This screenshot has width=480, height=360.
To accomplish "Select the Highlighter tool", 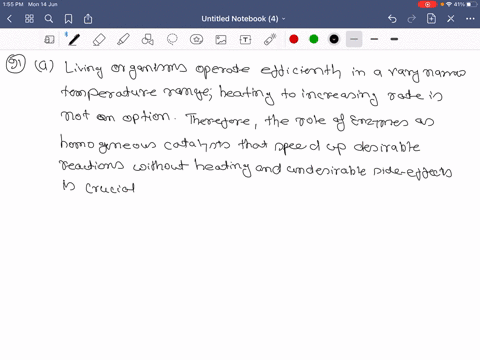I will (x=123, y=40).
